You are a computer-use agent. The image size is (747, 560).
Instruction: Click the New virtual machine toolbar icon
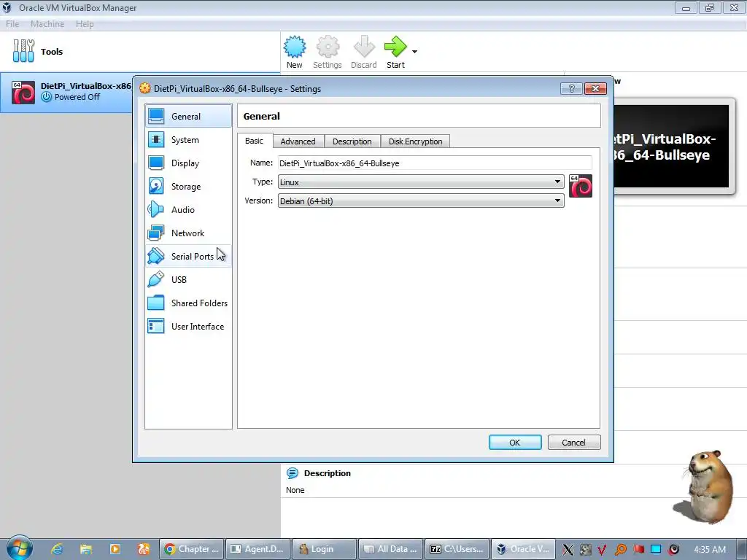pyautogui.click(x=295, y=52)
